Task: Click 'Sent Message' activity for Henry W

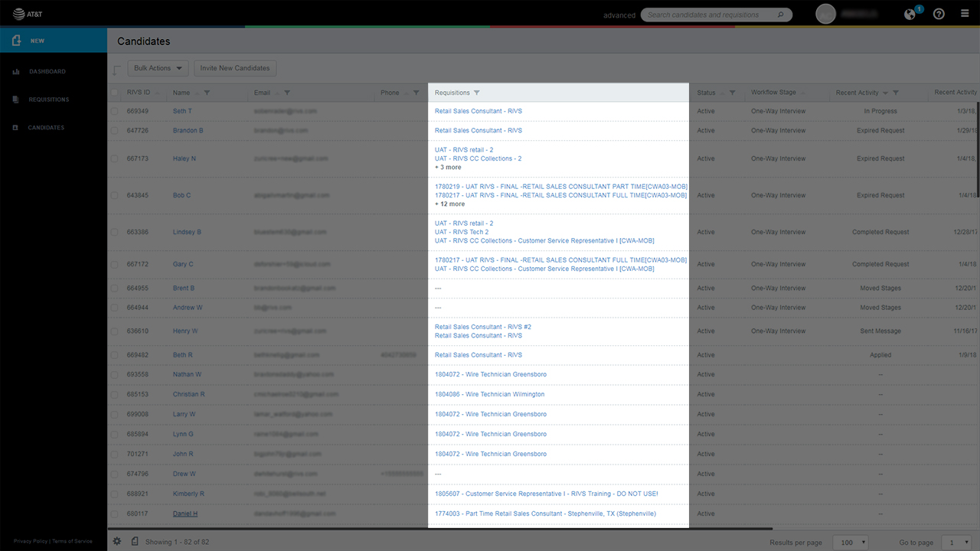Action: point(880,331)
